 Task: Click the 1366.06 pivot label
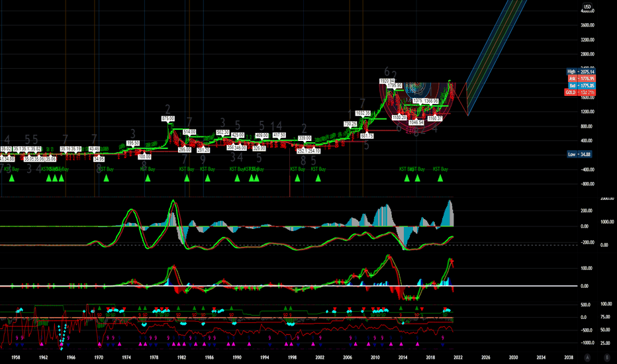click(431, 101)
